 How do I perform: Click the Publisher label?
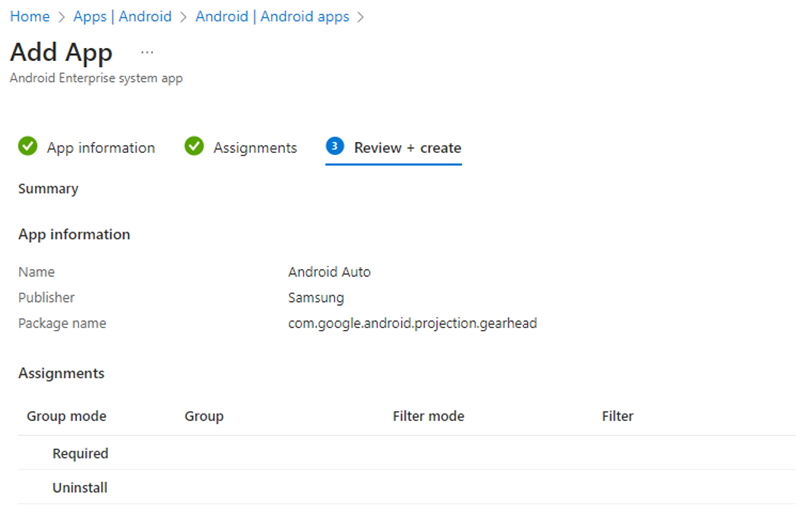pos(46,298)
